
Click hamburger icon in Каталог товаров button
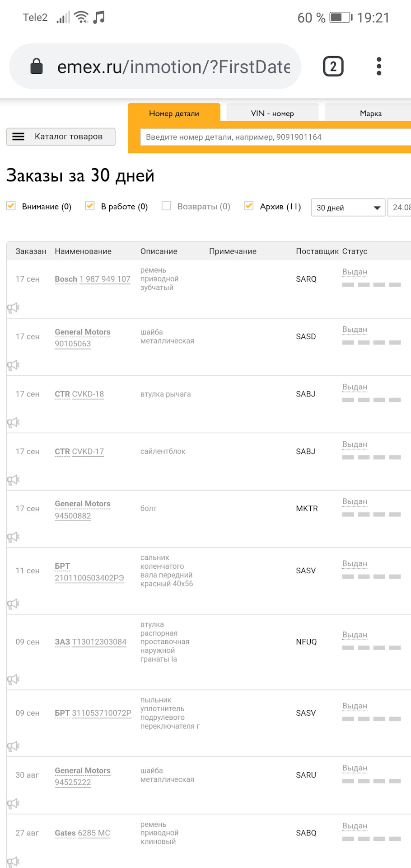(x=18, y=137)
